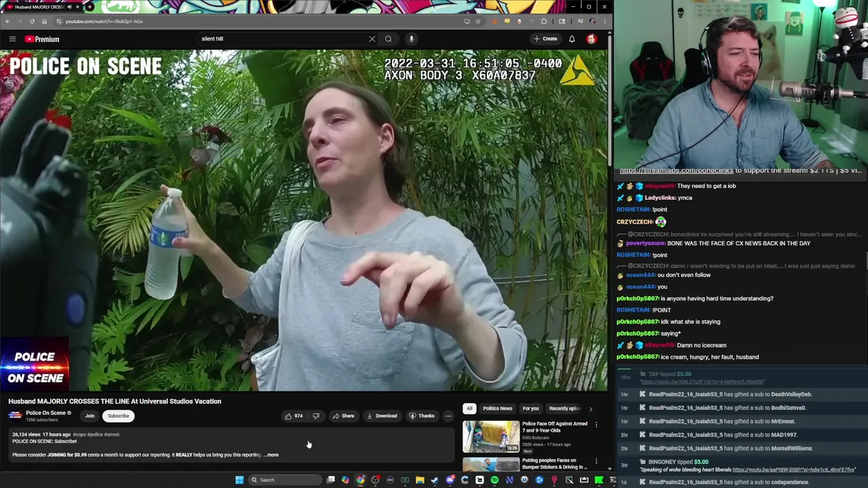Image resolution: width=868 pixels, height=488 pixels.
Task: Subscribe to Police On Scene
Action: tap(118, 416)
